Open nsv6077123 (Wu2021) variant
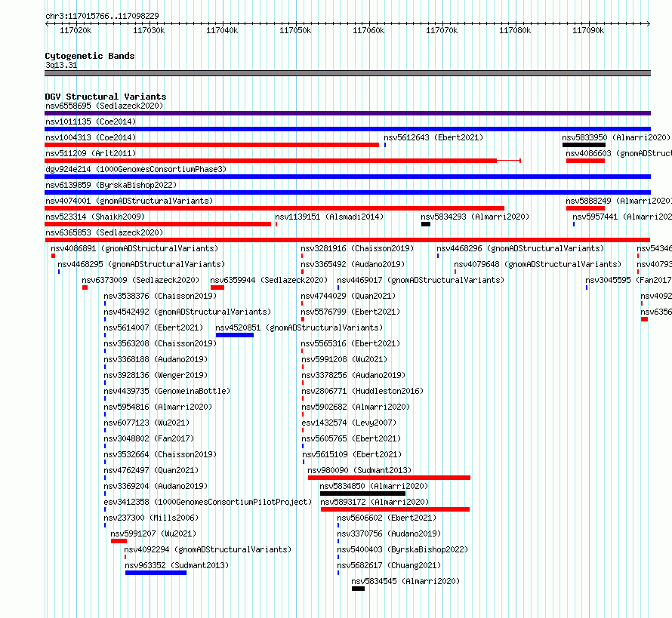 coord(146,423)
